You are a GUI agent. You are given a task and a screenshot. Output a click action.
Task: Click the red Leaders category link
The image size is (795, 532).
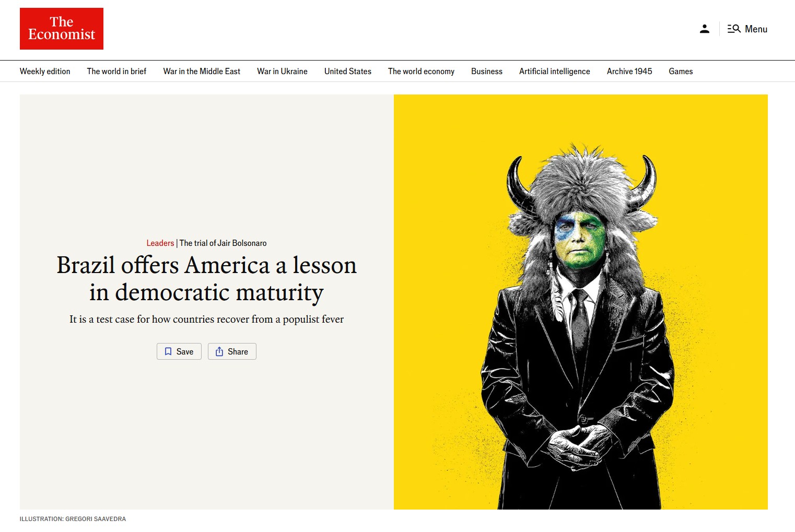(x=160, y=243)
